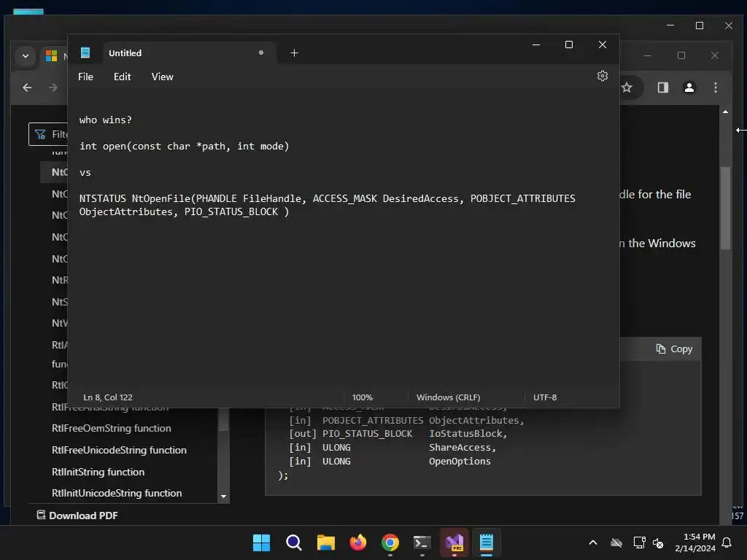Click the muted volume tray icon
The image size is (747, 560).
coord(658,542)
